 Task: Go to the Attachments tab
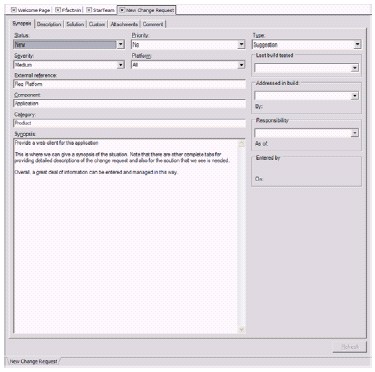(x=124, y=24)
